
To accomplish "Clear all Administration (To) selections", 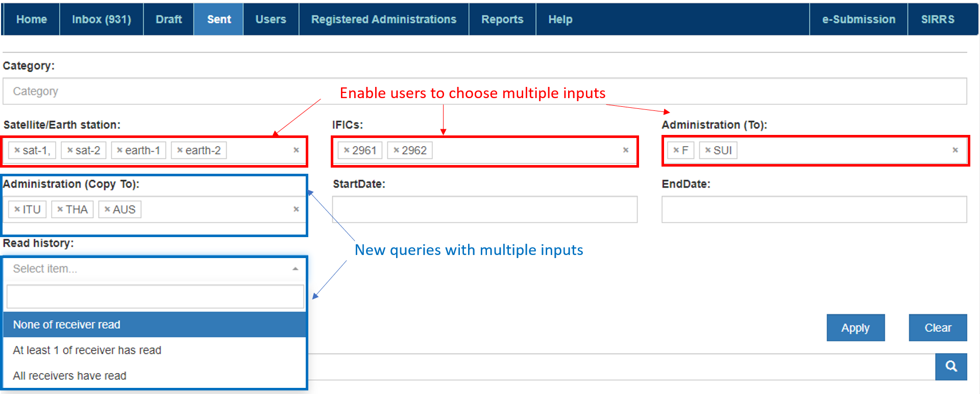I will (x=955, y=150).
